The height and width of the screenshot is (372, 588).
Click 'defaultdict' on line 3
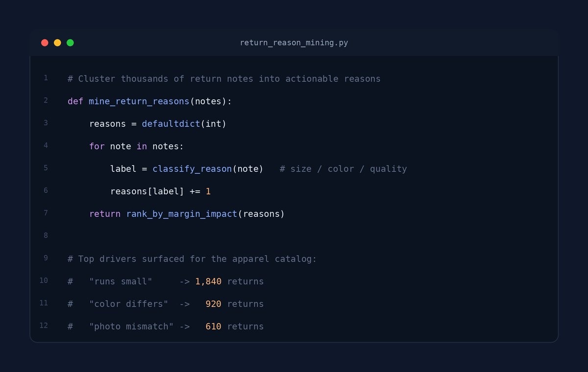pos(171,124)
